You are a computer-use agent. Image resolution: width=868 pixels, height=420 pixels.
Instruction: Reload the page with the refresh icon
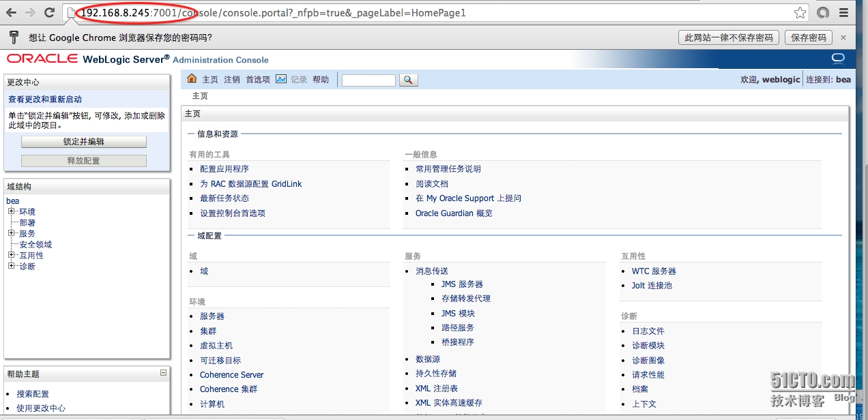click(x=49, y=12)
